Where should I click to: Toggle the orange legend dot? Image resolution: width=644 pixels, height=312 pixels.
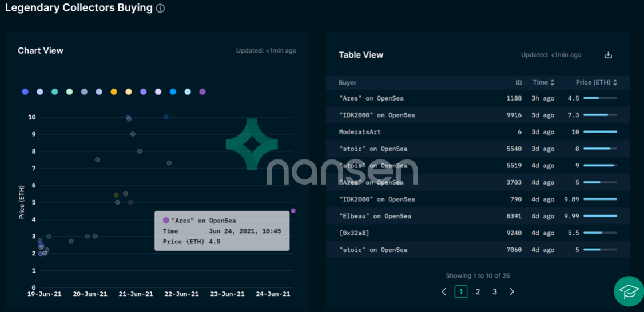[114, 91]
